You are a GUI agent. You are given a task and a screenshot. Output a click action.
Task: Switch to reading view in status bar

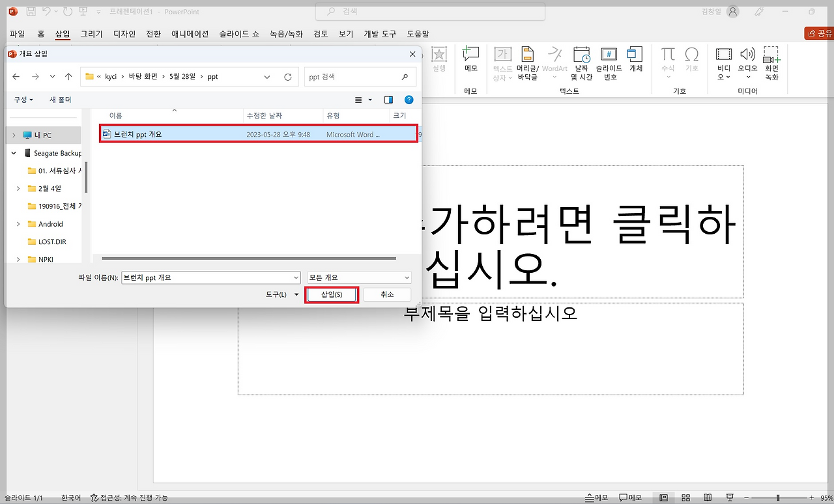pos(708,497)
